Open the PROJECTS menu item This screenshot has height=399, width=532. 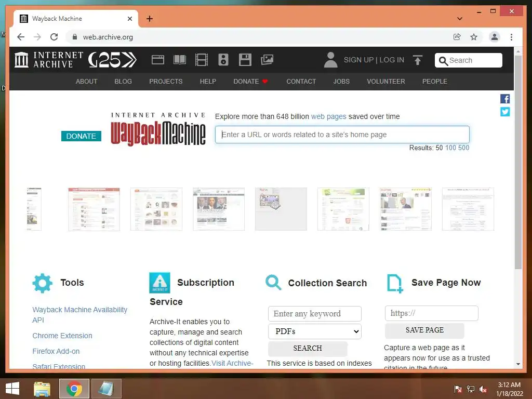(x=166, y=82)
